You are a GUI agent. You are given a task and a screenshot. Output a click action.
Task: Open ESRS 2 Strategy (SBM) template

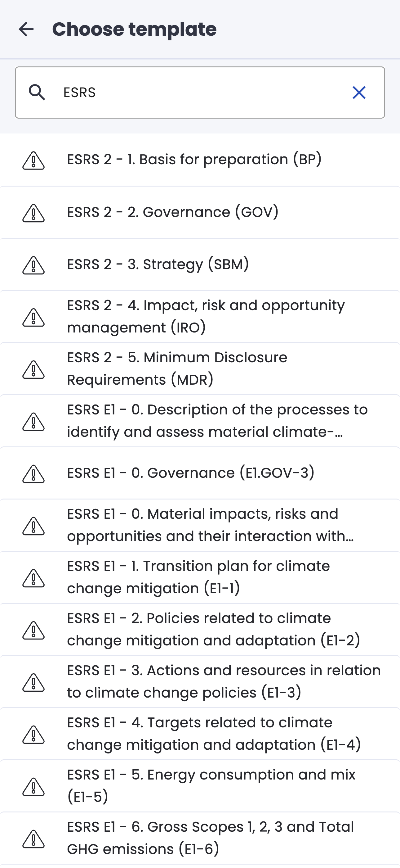[x=158, y=264]
